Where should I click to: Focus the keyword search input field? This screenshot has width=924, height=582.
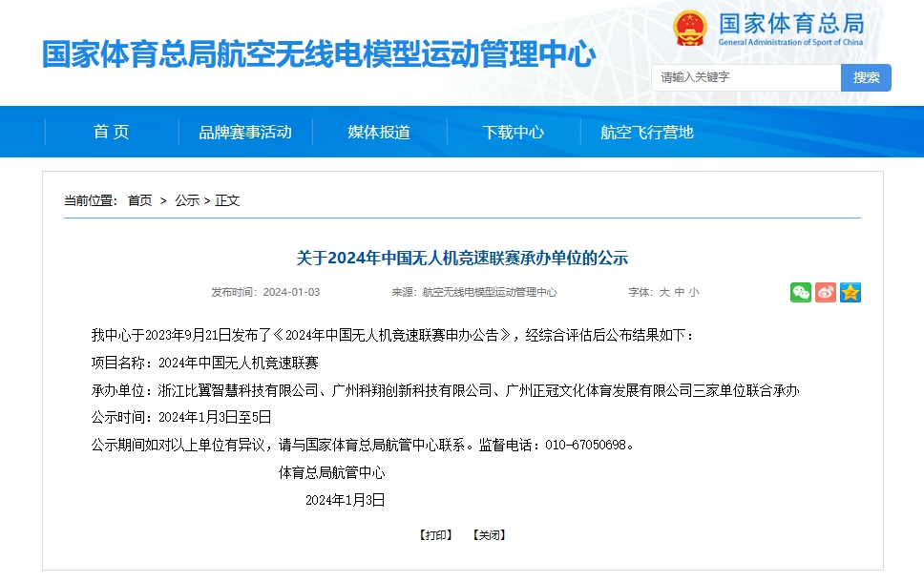pos(746,78)
